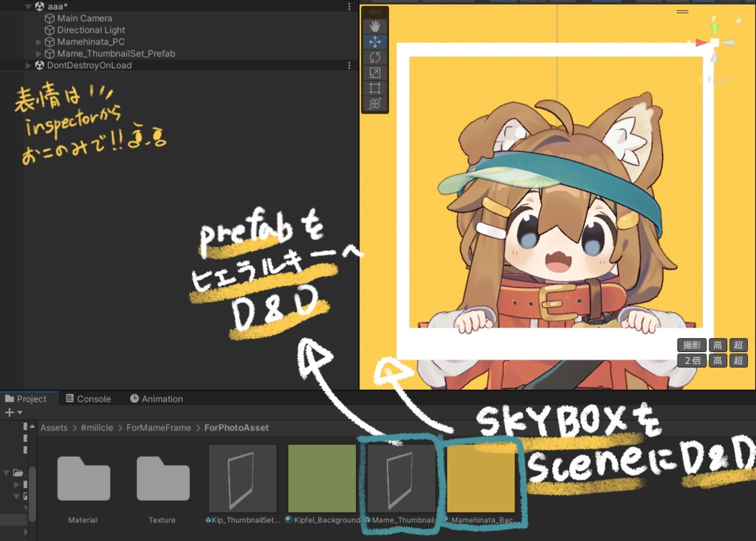Click the Animation tab clock icon

pyautogui.click(x=134, y=399)
